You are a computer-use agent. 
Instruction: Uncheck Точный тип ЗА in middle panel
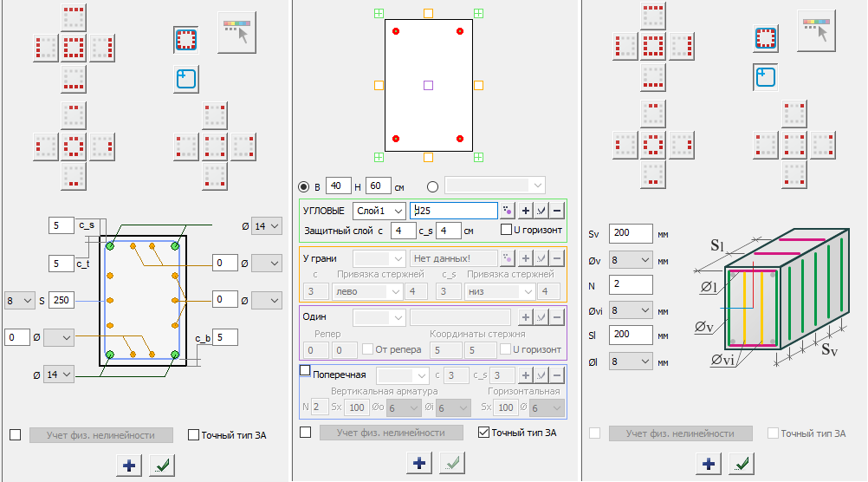point(483,433)
